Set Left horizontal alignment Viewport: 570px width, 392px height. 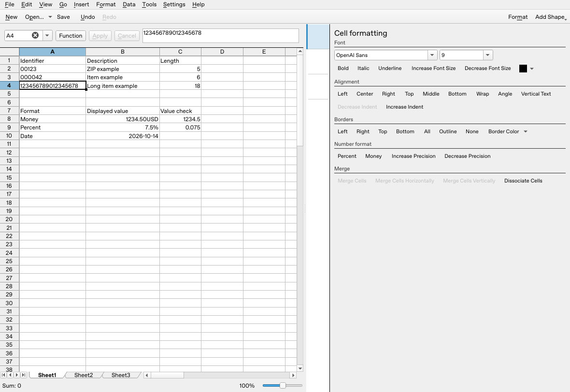pyautogui.click(x=342, y=94)
